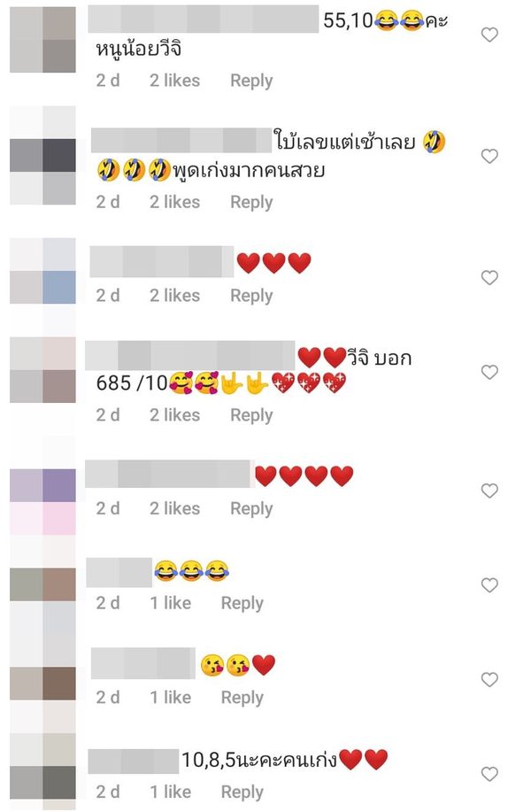Image resolution: width=531 pixels, height=812 pixels.
Task: Tap heart on the ใบ้เลขแต่เช้าเลย comment
Action: pos(489,156)
